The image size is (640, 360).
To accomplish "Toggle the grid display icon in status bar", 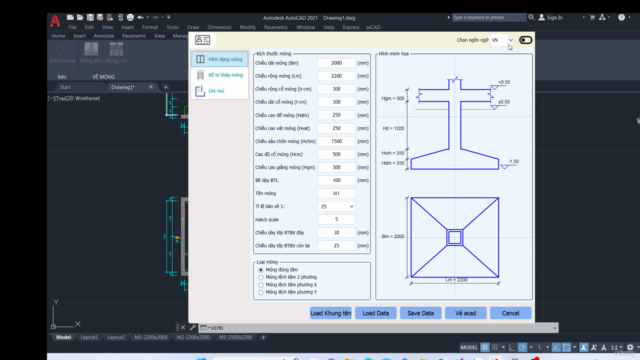I will (x=485, y=347).
